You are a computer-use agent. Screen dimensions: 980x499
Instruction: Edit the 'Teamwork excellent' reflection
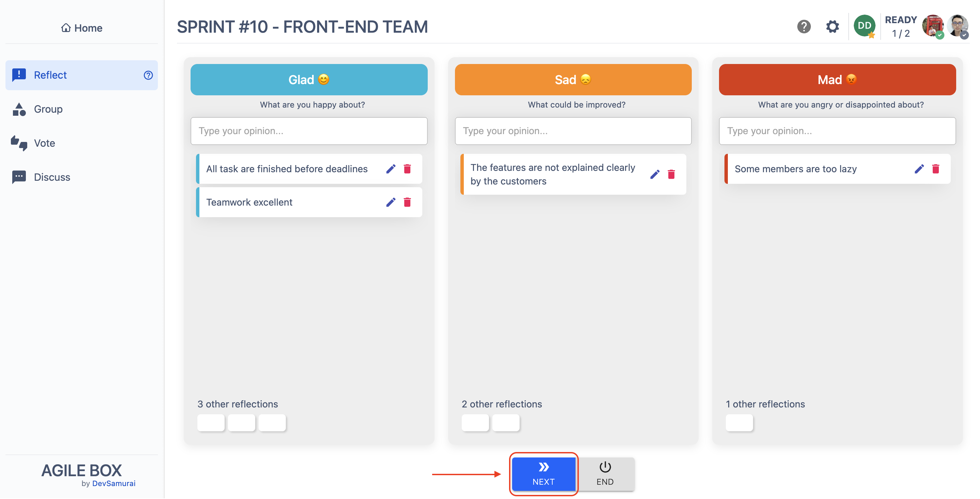pos(391,202)
